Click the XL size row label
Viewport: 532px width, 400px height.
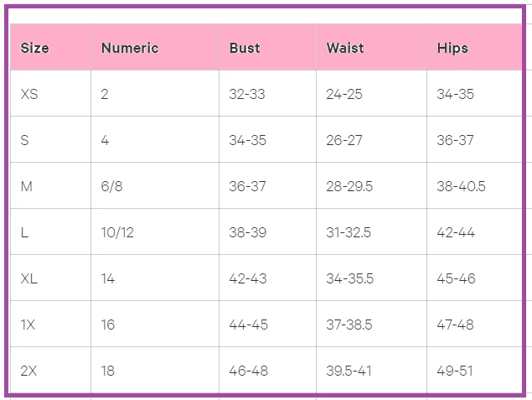[29, 278]
